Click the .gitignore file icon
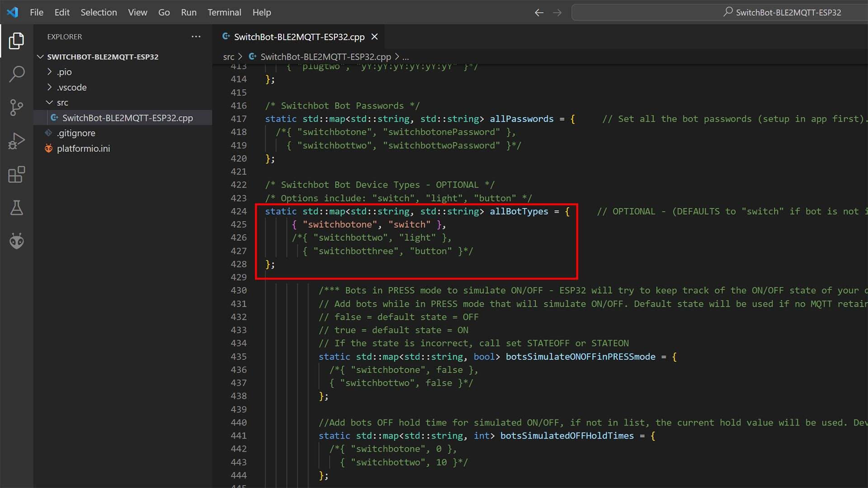 49,133
